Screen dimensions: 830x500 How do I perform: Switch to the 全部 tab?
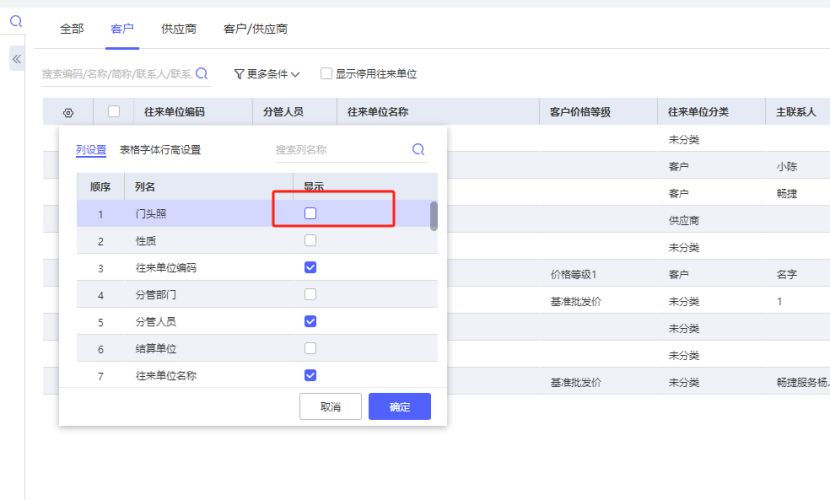[72, 29]
